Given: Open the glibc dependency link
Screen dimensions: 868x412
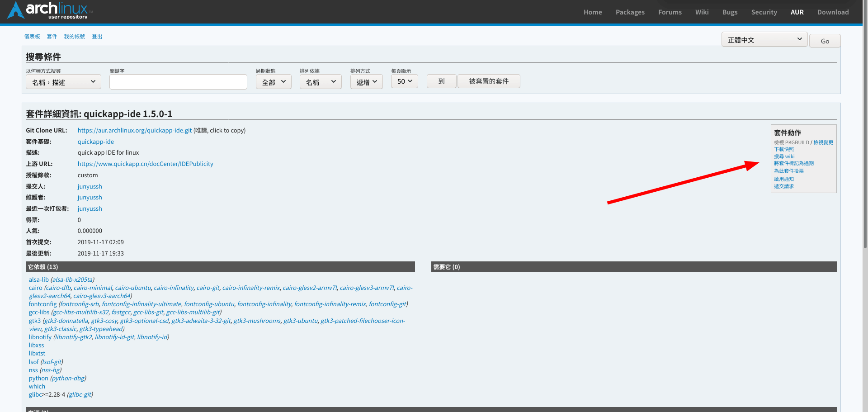Looking at the screenshot, I should click(x=35, y=395).
